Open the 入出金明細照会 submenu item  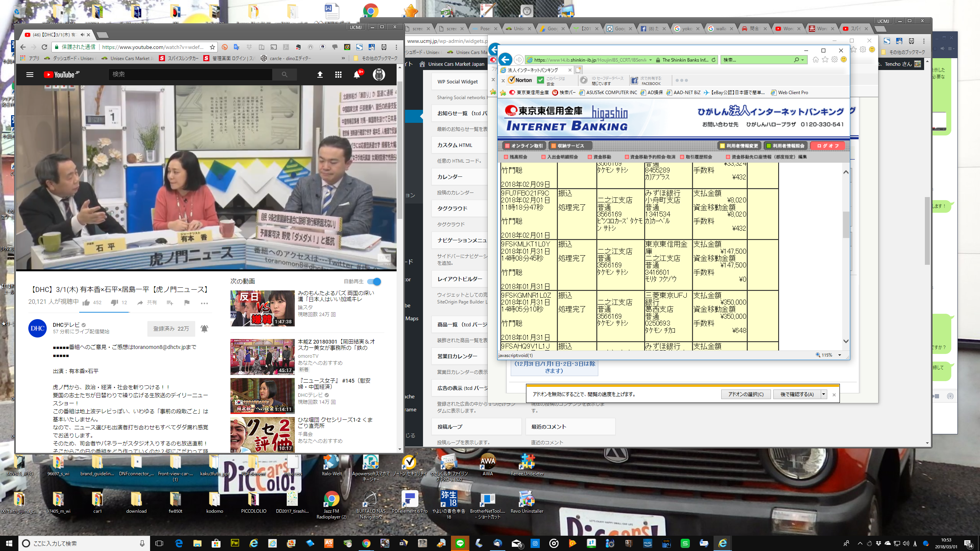560,157
